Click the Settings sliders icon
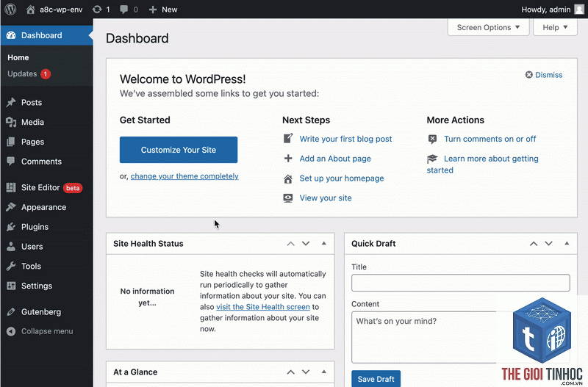588x387 pixels. click(x=11, y=286)
